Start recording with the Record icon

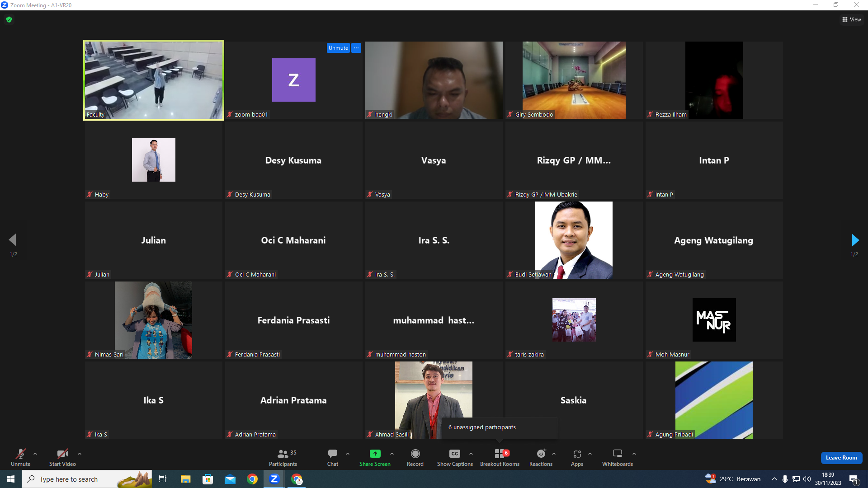tap(415, 454)
